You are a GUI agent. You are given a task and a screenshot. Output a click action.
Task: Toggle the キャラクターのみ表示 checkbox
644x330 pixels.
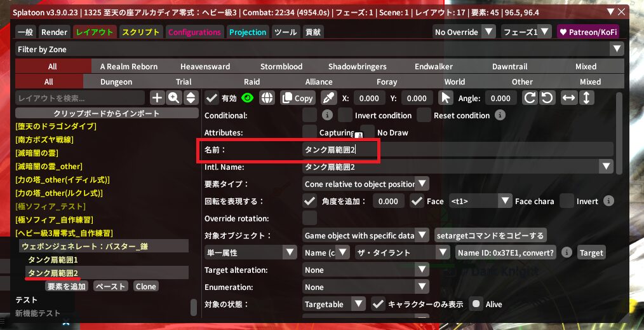[x=379, y=304]
